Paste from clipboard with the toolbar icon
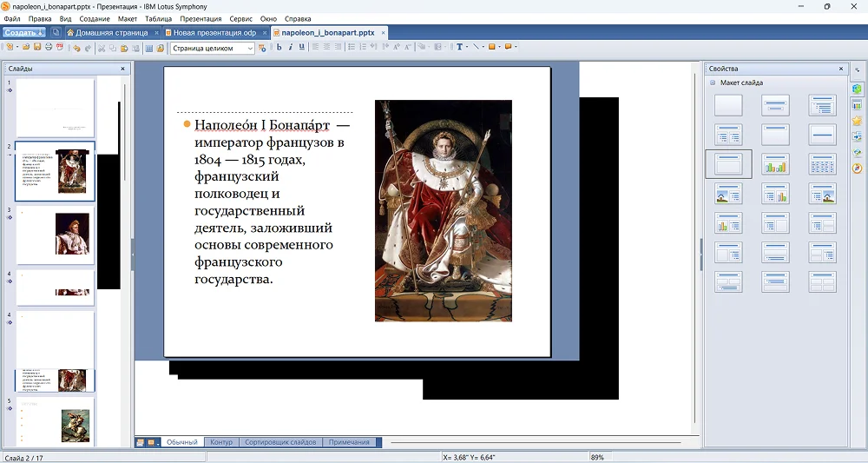The height and width of the screenshot is (463, 868). coord(124,48)
